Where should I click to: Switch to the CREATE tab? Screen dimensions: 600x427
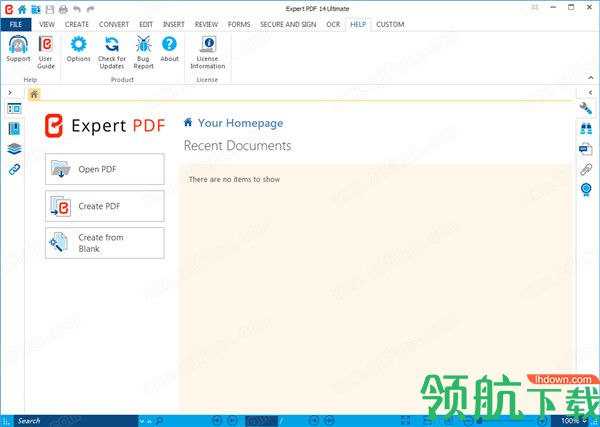[x=77, y=24]
